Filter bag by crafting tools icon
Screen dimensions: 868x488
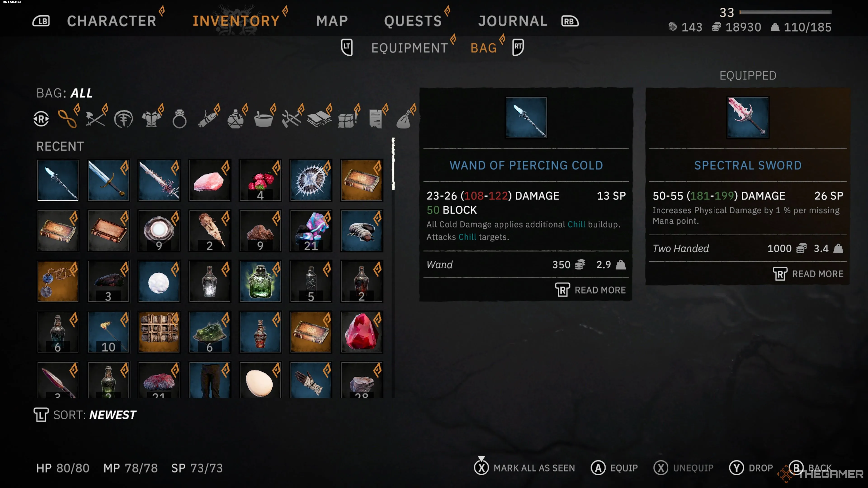pyautogui.click(x=291, y=119)
